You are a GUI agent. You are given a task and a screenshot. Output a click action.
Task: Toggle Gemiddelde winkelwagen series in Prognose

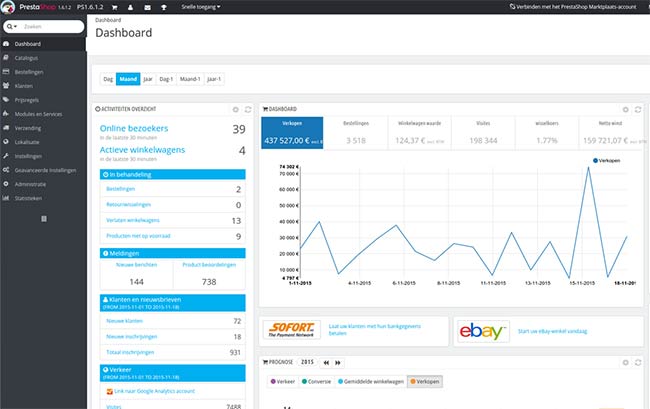[x=371, y=382]
